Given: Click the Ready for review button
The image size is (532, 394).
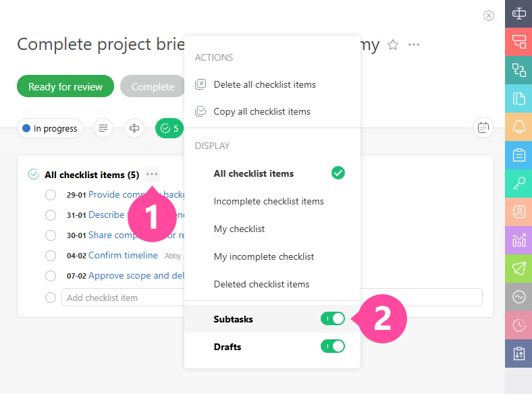Looking at the screenshot, I should point(65,87).
